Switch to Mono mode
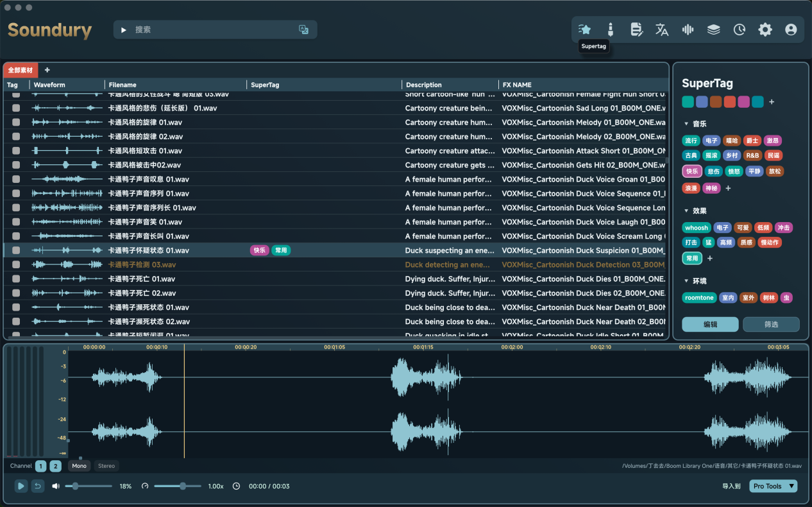This screenshot has height=507, width=812. point(79,466)
